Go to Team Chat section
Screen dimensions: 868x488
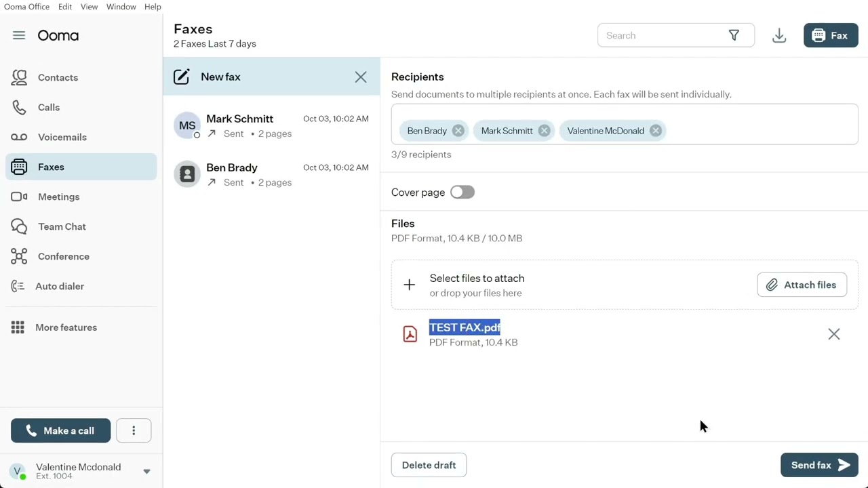81,226
